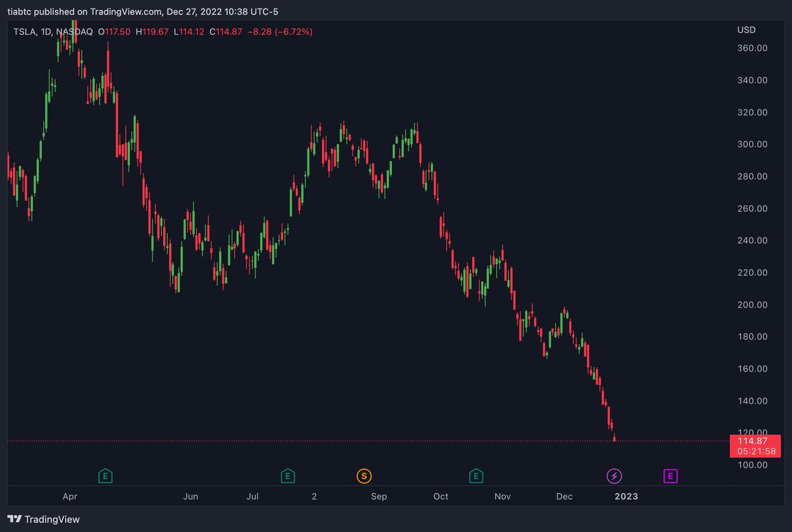The width and height of the screenshot is (792, 532).
Task: Click the 360.00 price axis label
Action: [x=753, y=48]
